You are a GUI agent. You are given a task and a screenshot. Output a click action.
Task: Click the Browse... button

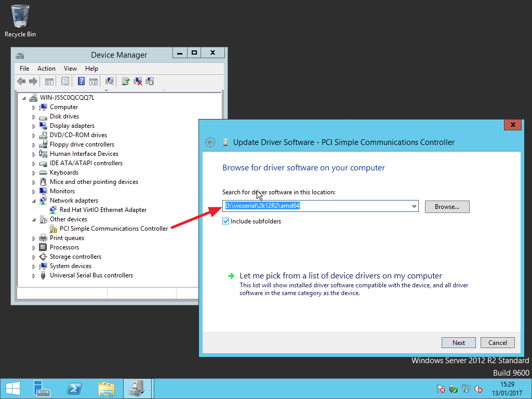447,207
